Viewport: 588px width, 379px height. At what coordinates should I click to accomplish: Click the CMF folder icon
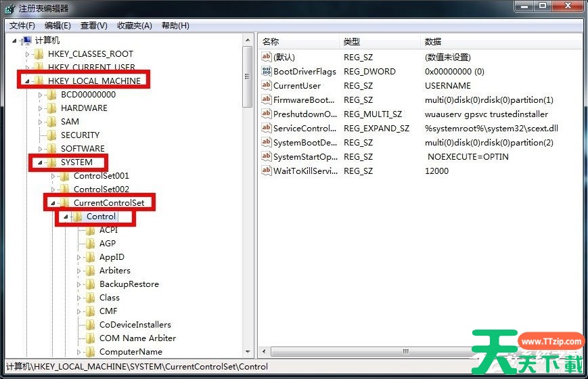tap(90, 311)
